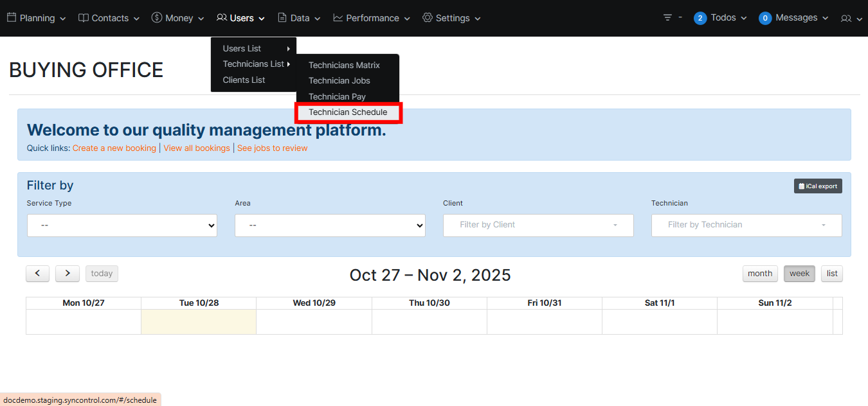Click the iCal export button
The image size is (868, 406).
click(818, 186)
